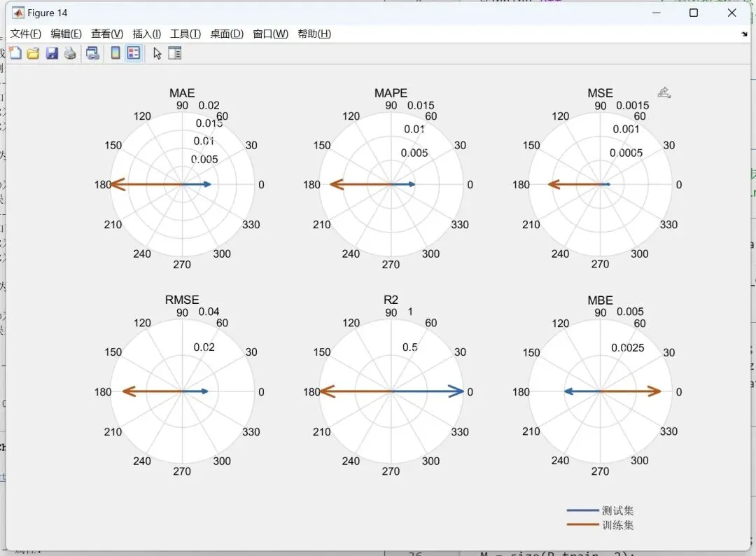Screen dimensions: 756x556
Task: Click the 0.015 radial label on MAPE plot
Action: [421, 105]
